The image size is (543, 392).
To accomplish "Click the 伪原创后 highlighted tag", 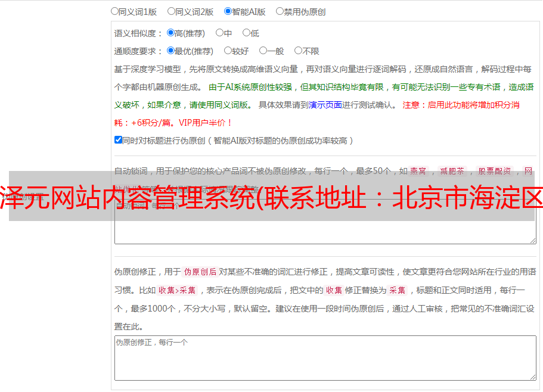I will click(200, 272).
